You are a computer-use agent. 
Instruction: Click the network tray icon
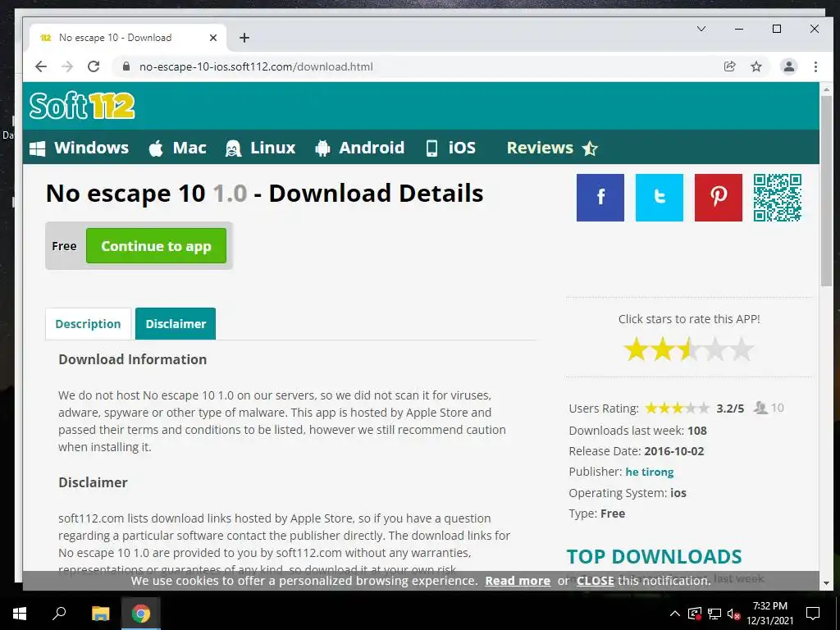[x=714, y=614]
